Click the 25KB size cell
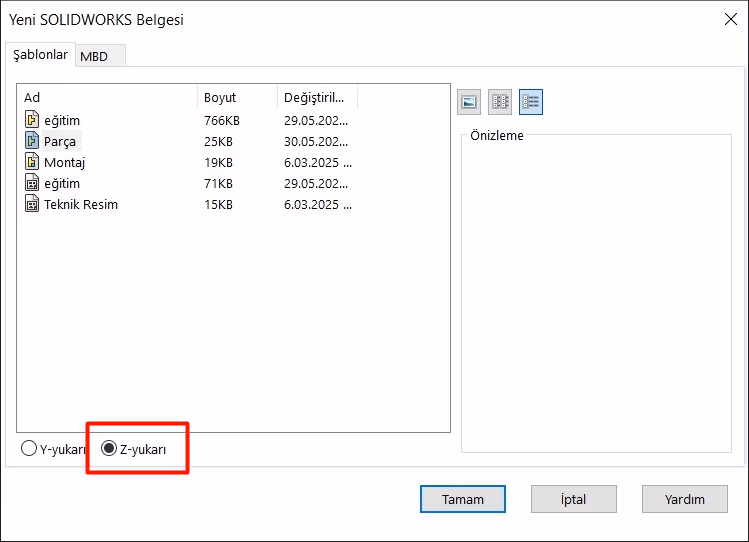This screenshot has height=542, width=749. click(x=218, y=141)
